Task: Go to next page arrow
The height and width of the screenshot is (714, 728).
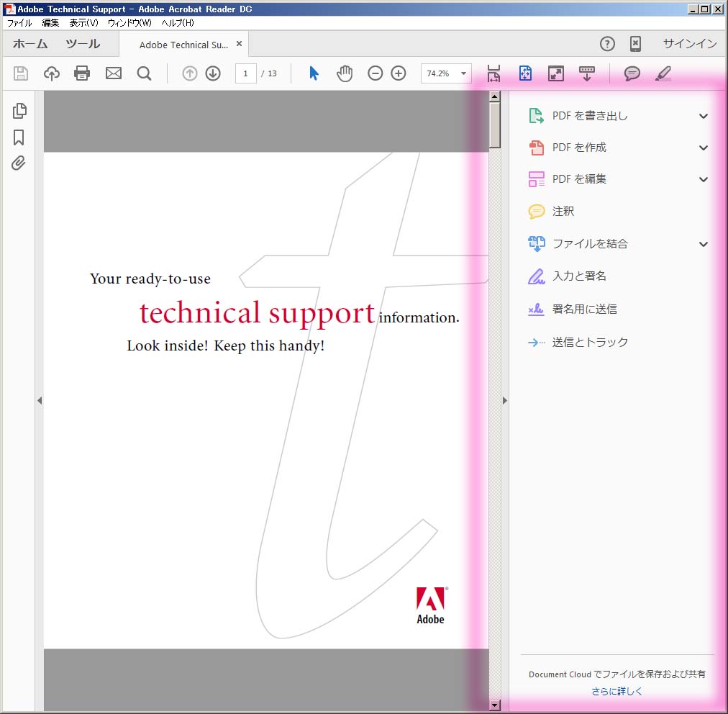Action: (x=213, y=73)
